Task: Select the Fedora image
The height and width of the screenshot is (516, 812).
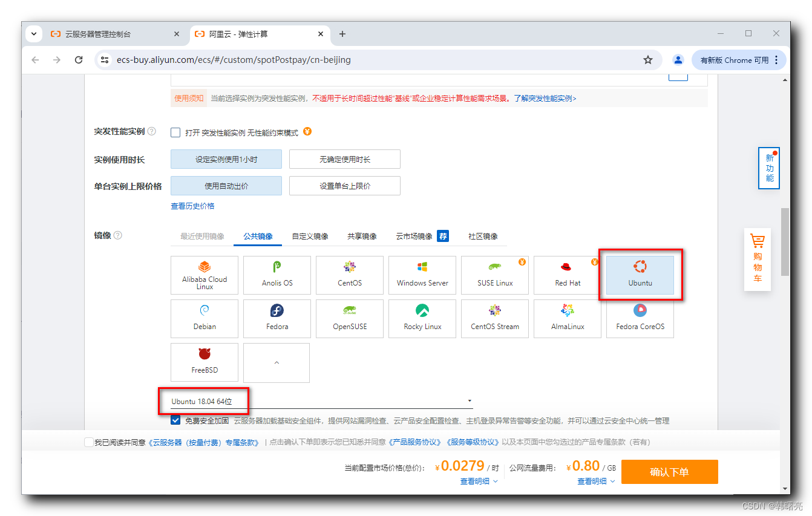Action: tap(277, 319)
